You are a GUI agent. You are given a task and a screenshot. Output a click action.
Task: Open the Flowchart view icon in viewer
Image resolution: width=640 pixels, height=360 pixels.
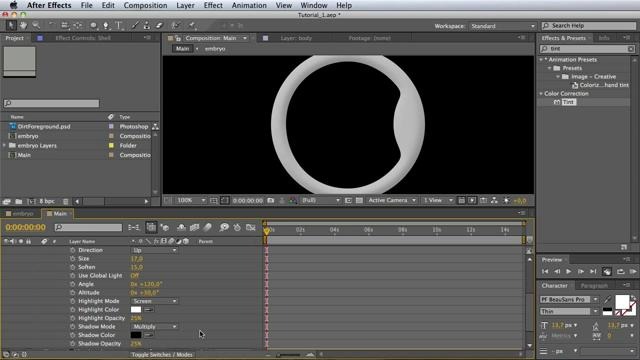[494, 200]
